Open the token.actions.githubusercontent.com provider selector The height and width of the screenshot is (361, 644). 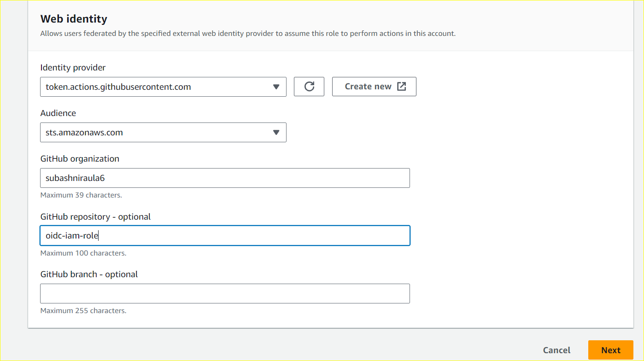click(163, 87)
